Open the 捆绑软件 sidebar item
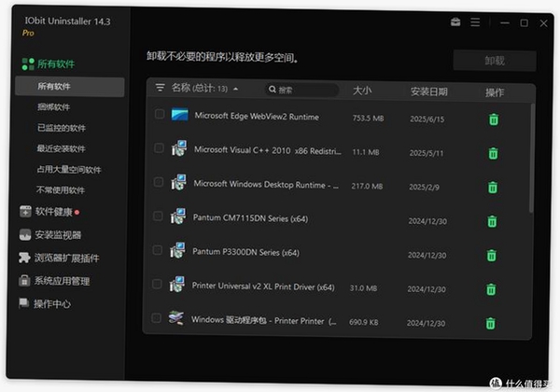The height and width of the screenshot is (392, 560). click(53, 106)
